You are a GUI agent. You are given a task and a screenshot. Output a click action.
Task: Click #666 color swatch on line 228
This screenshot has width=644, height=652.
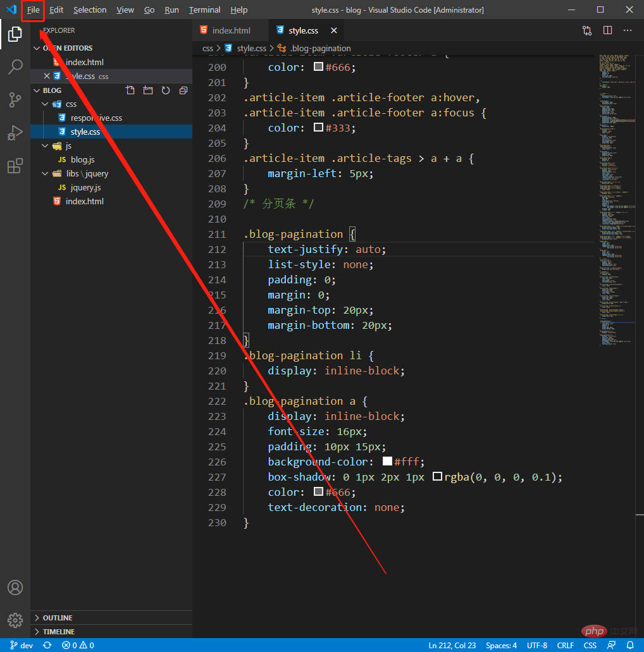pyautogui.click(x=318, y=491)
